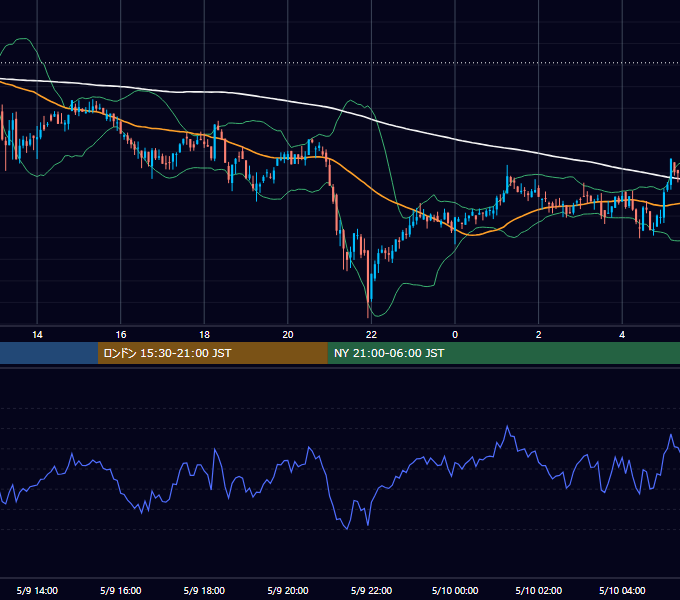Click the ロンドン 15:30-21:00 JST session bar
This screenshot has height=600, width=680.
[212, 353]
